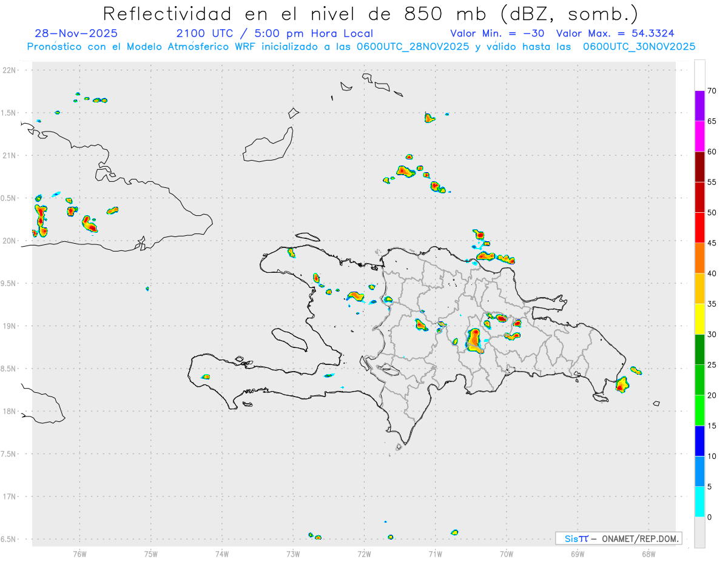Click the 69W longitude label
This screenshot has height=562, width=728.
578,554
